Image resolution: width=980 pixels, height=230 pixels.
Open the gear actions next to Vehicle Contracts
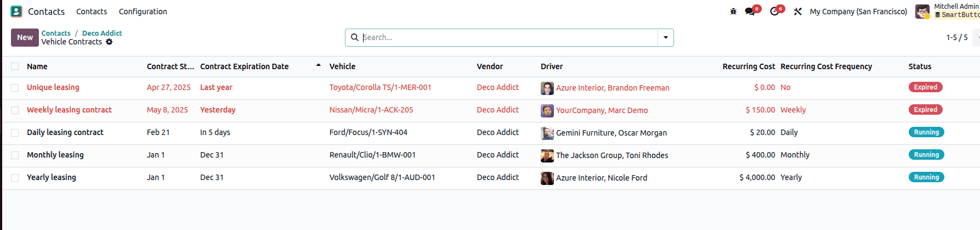[x=109, y=42]
